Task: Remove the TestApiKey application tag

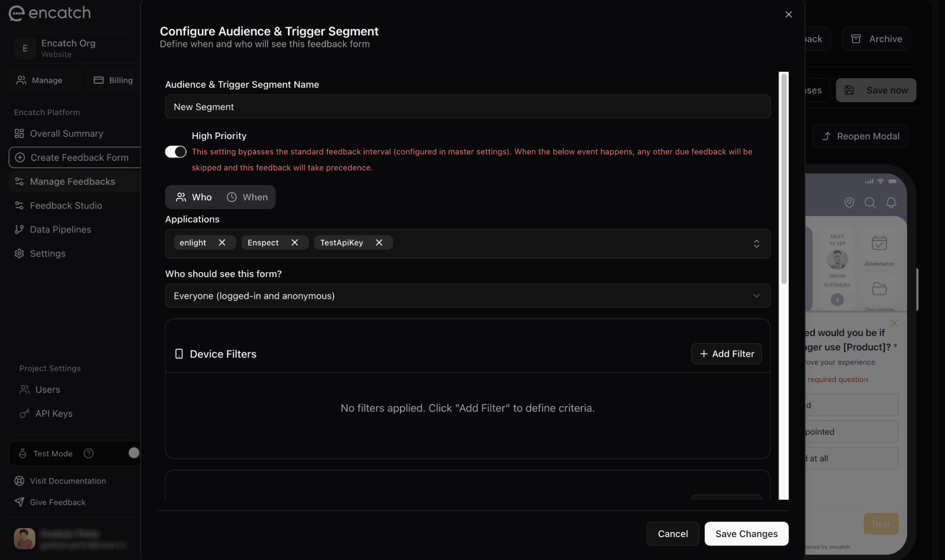Action: (x=379, y=242)
